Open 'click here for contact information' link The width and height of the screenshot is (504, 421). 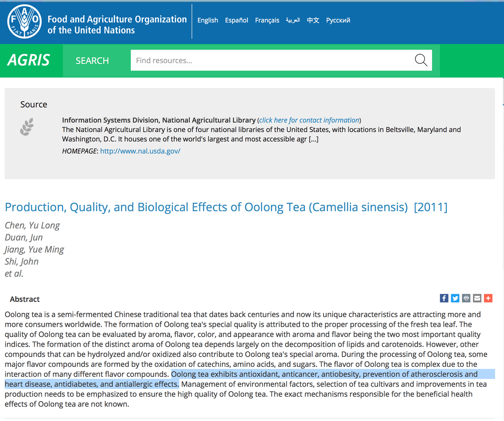pos(309,120)
